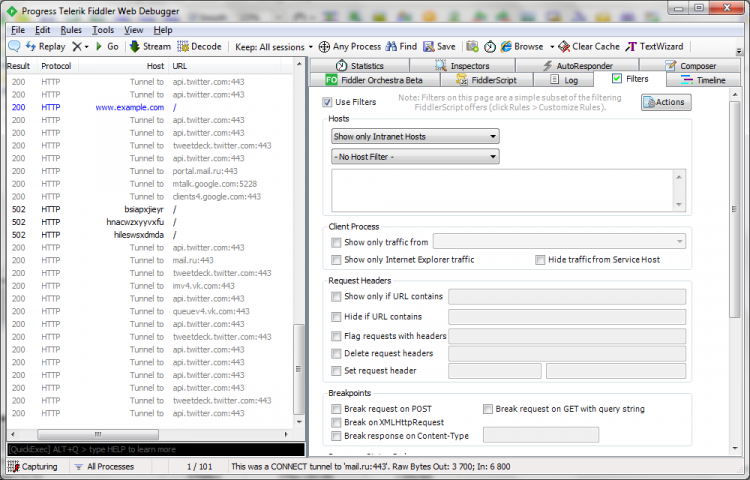Select the 502 bsiapxjieyr session row
Viewport: 750px width, 480px height.
coord(149,209)
